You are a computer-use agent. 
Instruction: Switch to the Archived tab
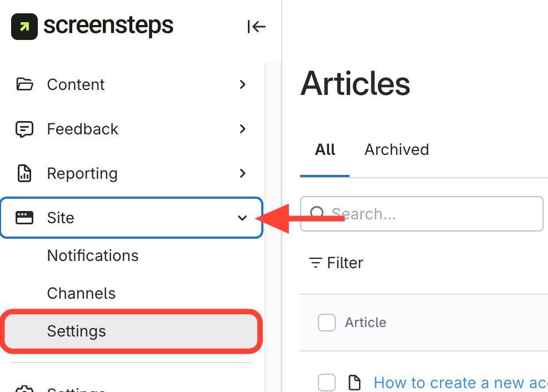(397, 150)
